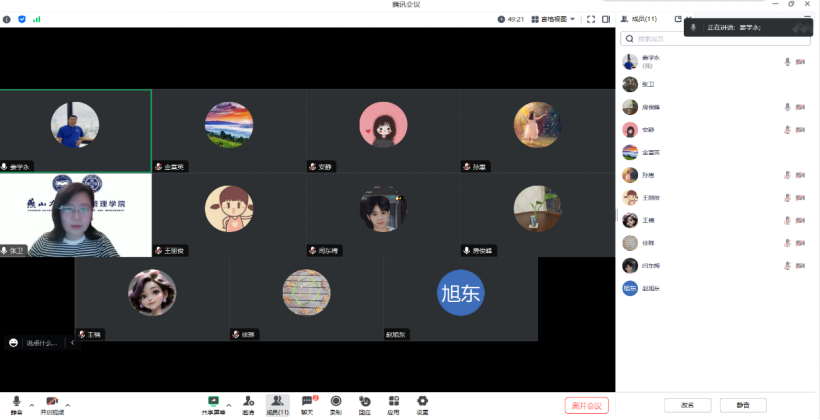Select member 赵旭东 in the members list
Image resolution: width=820 pixels, height=420 pixels.
tap(650, 288)
